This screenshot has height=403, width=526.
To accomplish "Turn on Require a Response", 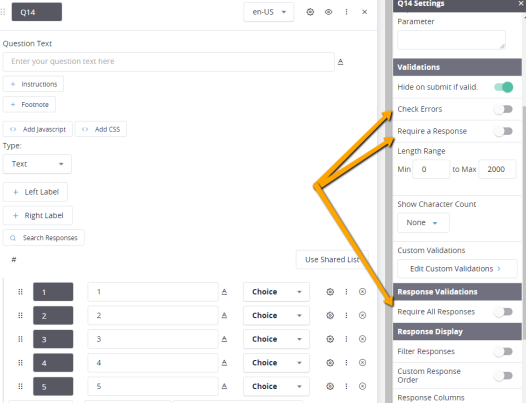I will (x=504, y=131).
